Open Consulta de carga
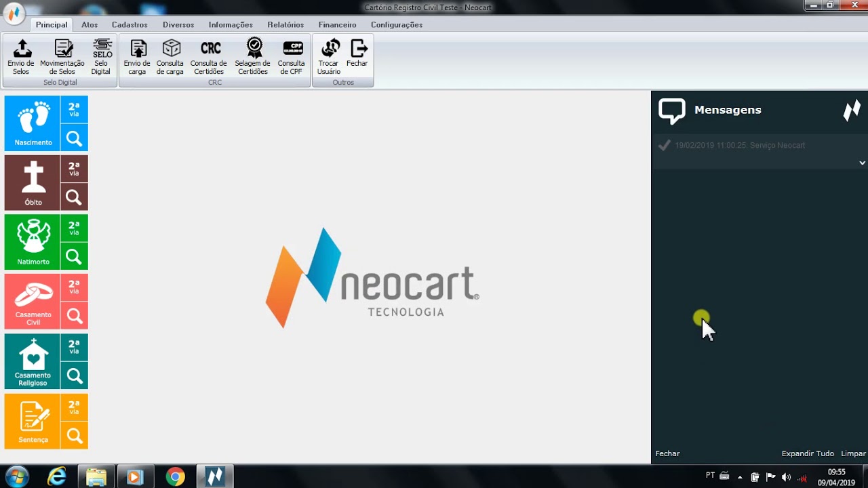The width and height of the screenshot is (868, 488). tap(170, 57)
